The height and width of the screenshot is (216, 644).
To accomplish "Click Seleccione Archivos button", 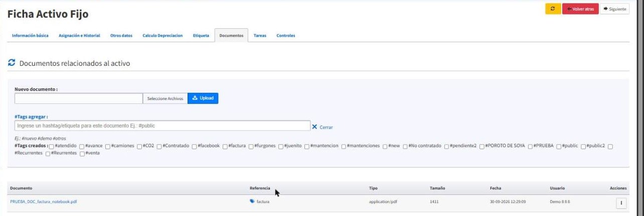I will tap(165, 98).
